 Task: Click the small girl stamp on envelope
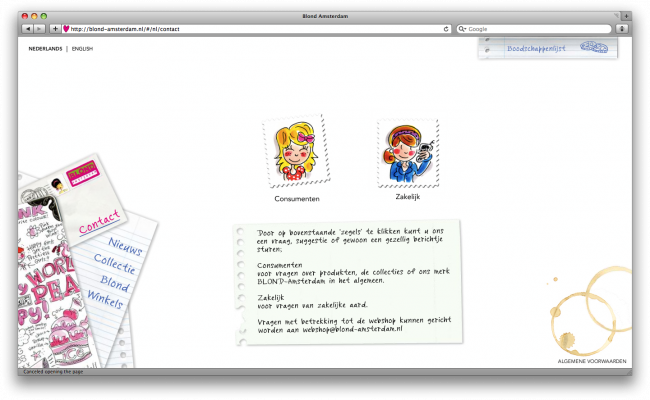point(59,186)
